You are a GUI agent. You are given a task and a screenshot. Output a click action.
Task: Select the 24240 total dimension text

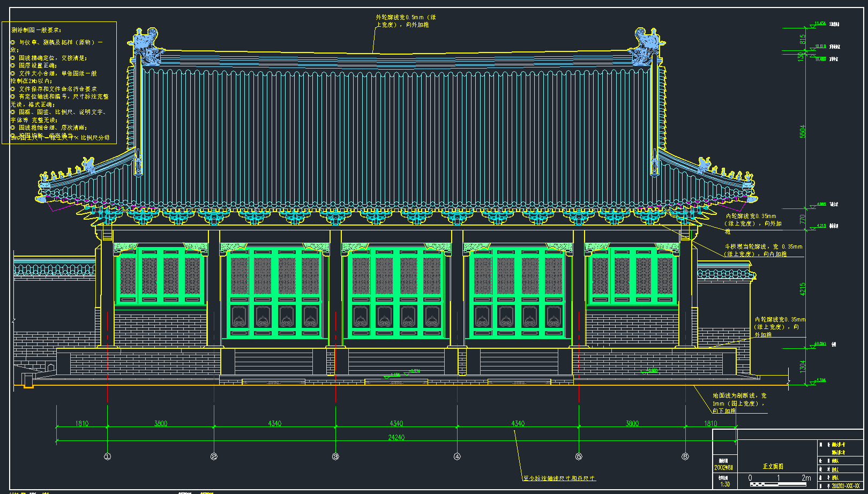[396, 437]
